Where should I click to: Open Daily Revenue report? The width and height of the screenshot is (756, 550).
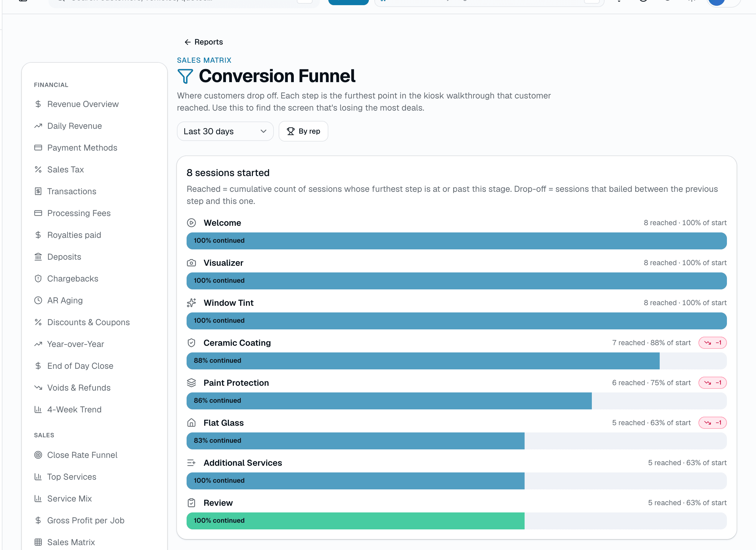point(74,126)
